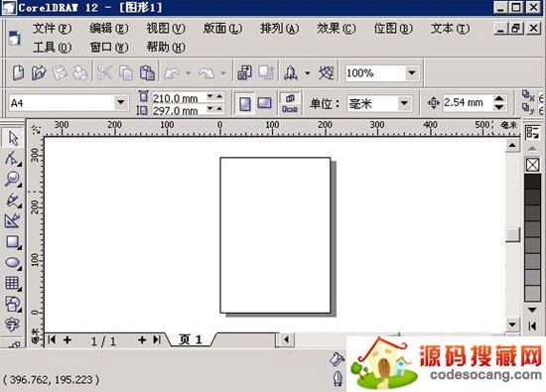
Task: Select the Rectangle tool
Action: 13,241
